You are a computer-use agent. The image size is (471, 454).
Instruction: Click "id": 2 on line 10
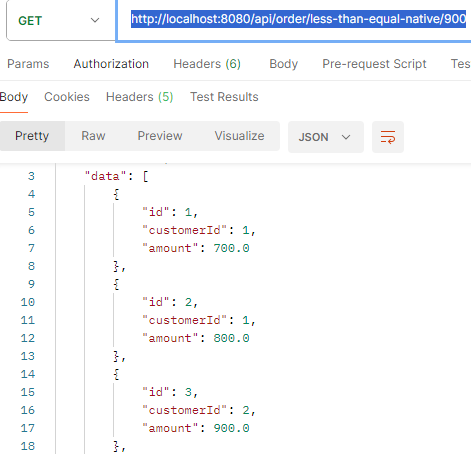[x=170, y=302]
